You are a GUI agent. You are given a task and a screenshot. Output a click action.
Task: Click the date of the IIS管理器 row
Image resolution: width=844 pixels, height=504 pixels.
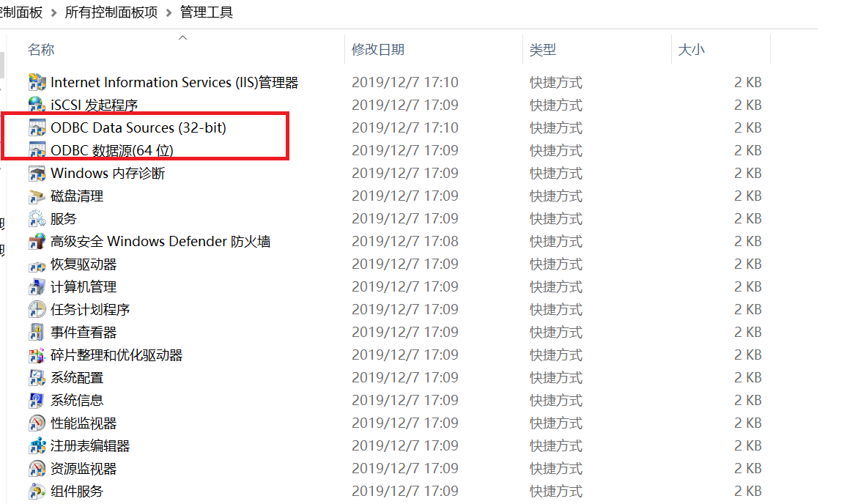[x=404, y=82]
